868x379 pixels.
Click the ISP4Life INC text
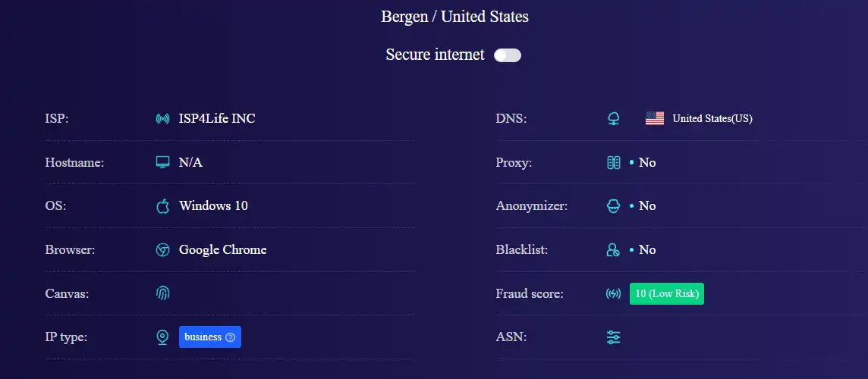pyautogui.click(x=217, y=118)
